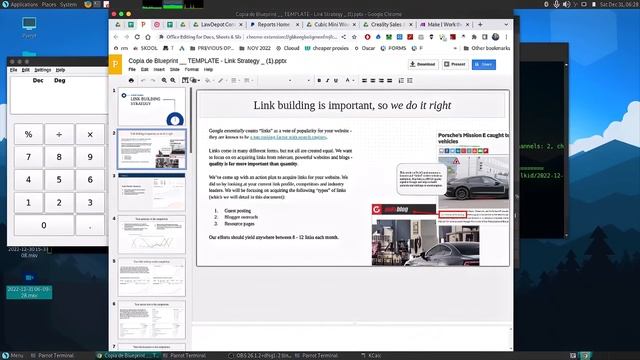Click the zoom out magnifier icon
The width and height of the screenshot is (640, 360).
point(173,81)
